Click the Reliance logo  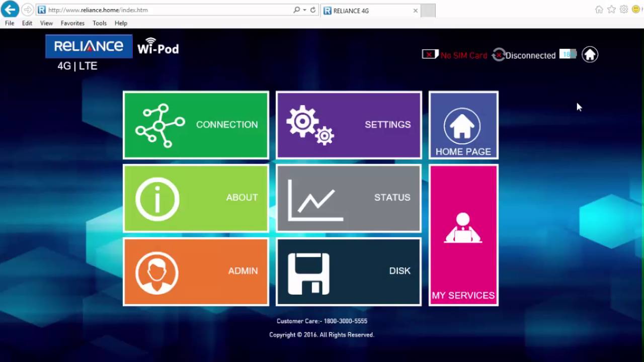pos(89,46)
